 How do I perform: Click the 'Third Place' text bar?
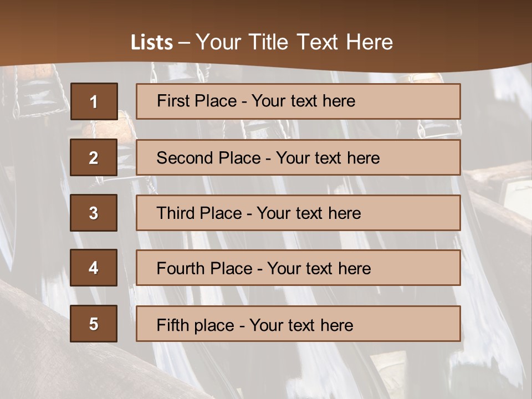[298, 213]
